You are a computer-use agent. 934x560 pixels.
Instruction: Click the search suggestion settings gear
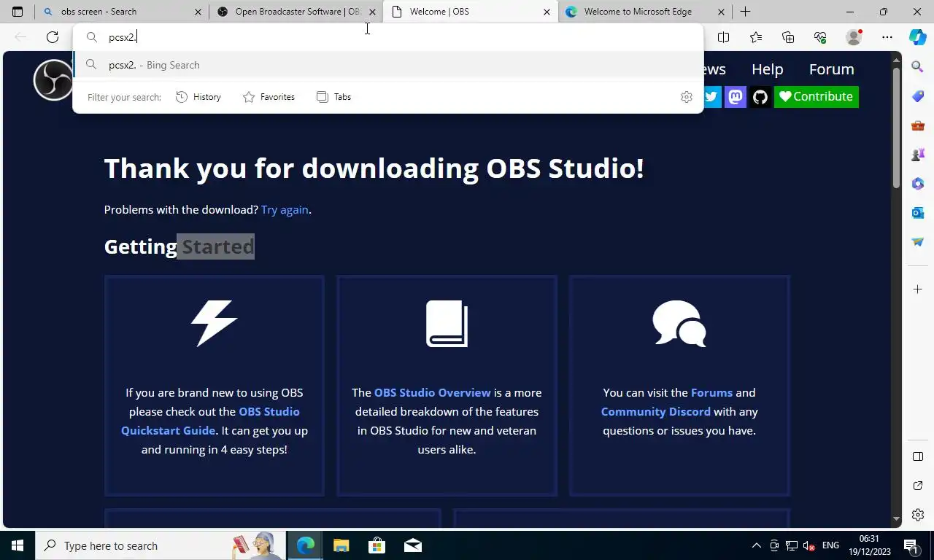click(x=686, y=97)
